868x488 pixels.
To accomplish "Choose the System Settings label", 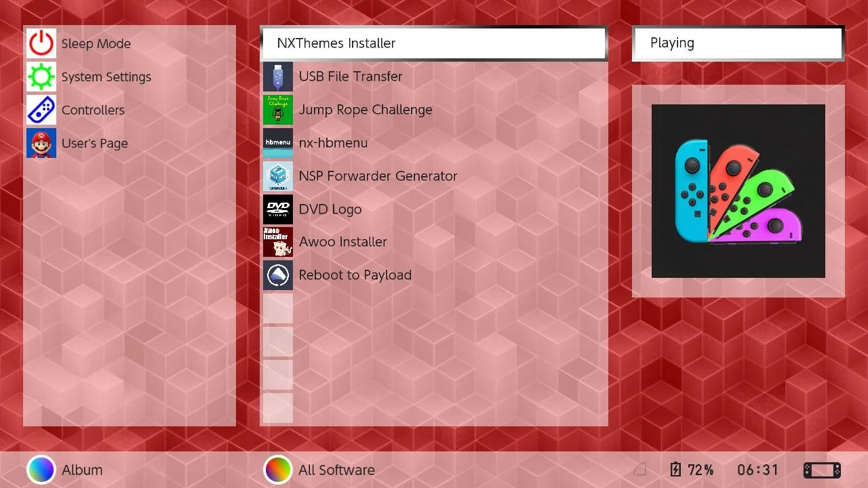I will click(x=106, y=77).
